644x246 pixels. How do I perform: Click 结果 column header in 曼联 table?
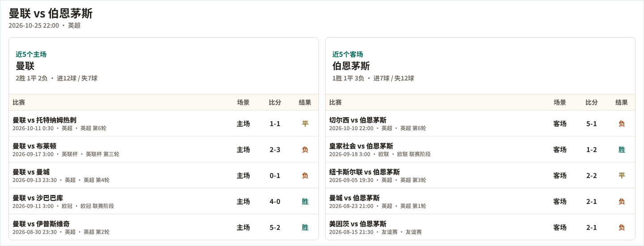305,102
